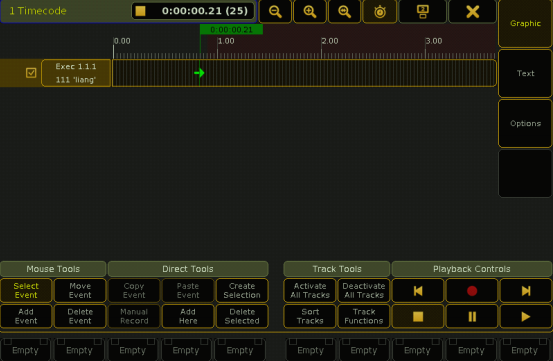The width and height of the screenshot is (553, 361).
Task: Jump to previous with skip-back icon
Action: 418,291
